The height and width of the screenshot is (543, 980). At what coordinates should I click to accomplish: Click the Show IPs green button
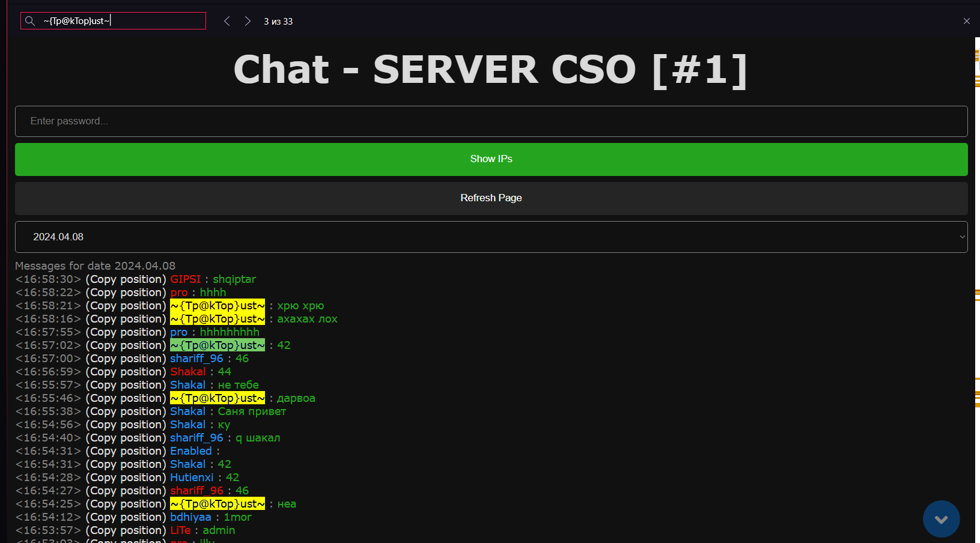pos(491,159)
